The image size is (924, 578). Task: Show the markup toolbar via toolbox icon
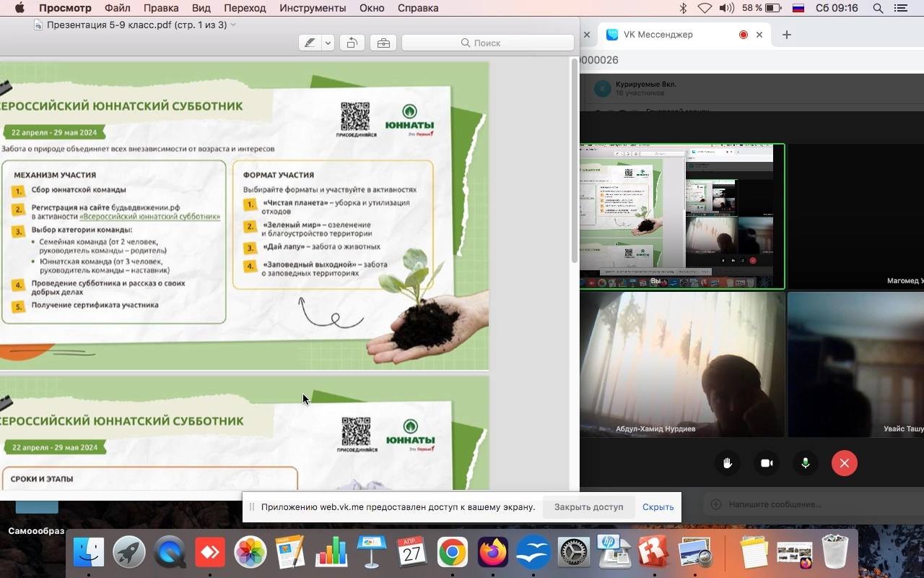pyautogui.click(x=383, y=43)
